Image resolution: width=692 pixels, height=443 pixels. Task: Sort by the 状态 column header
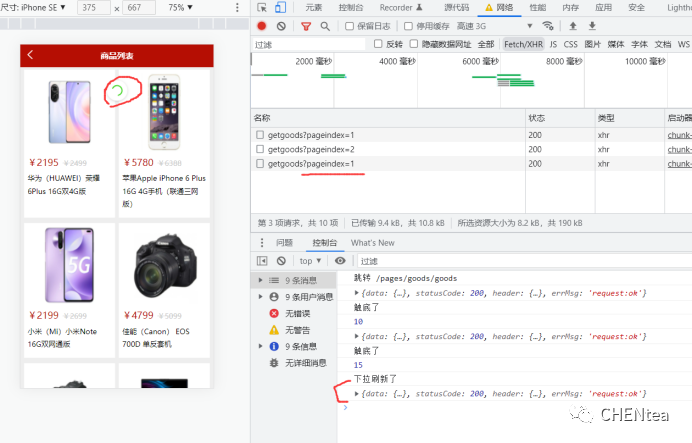click(537, 118)
